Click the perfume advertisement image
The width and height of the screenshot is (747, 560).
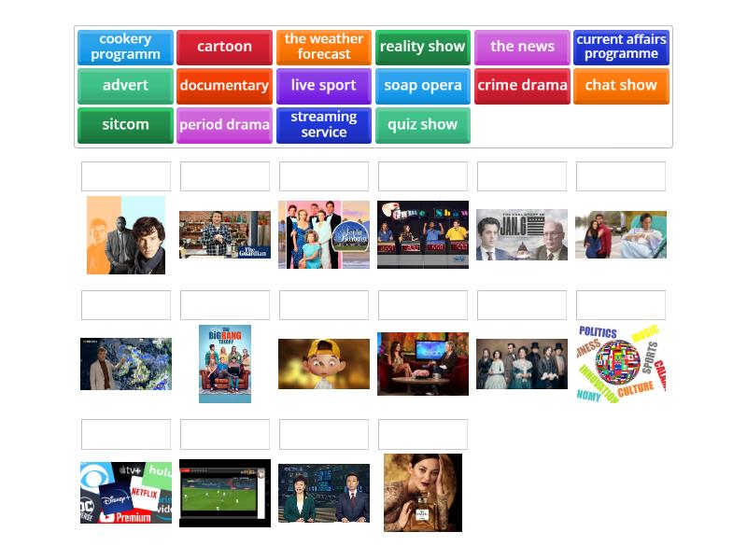[x=423, y=493]
